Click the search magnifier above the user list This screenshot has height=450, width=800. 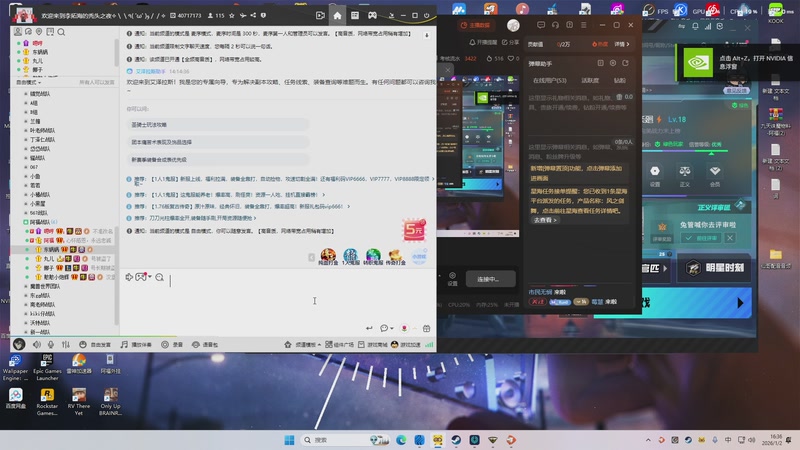(x=61, y=32)
